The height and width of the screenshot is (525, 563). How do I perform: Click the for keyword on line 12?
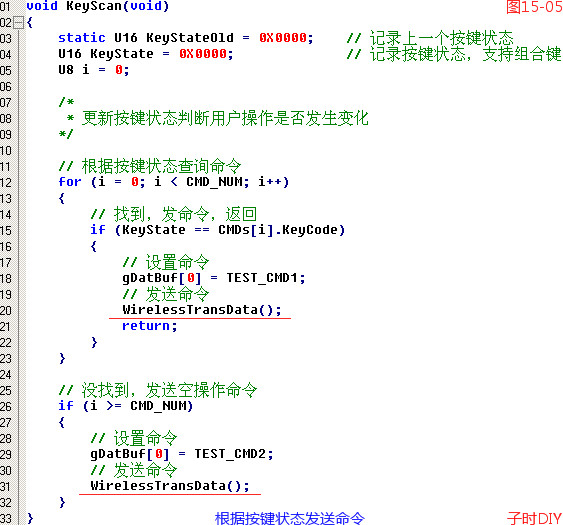pos(70,182)
